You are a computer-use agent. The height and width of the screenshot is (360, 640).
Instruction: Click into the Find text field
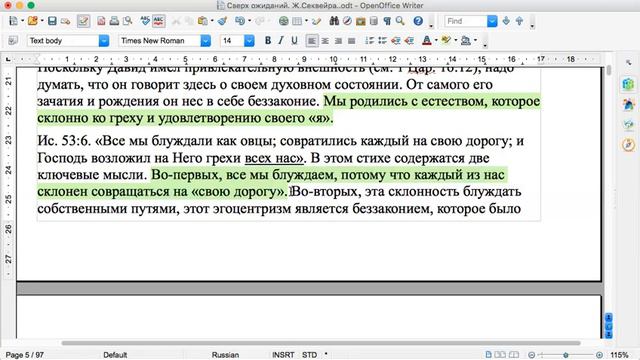tap(466, 21)
